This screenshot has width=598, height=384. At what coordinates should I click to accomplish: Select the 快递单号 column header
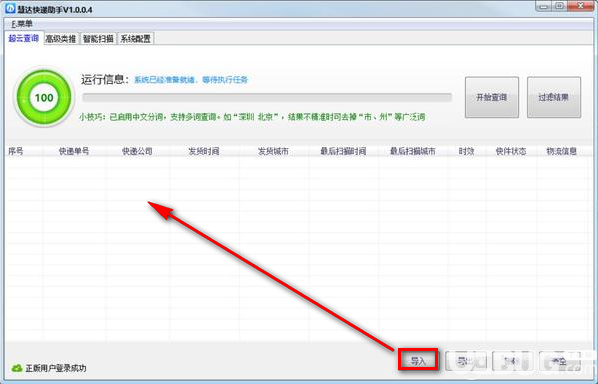pos(74,151)
